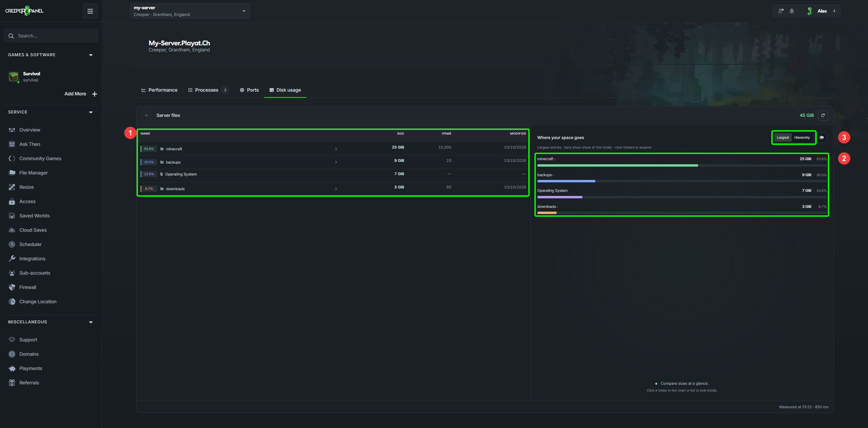Open Firewall settings
The width and height of the screenshot is (868, 428).
[x=28, y=287]
